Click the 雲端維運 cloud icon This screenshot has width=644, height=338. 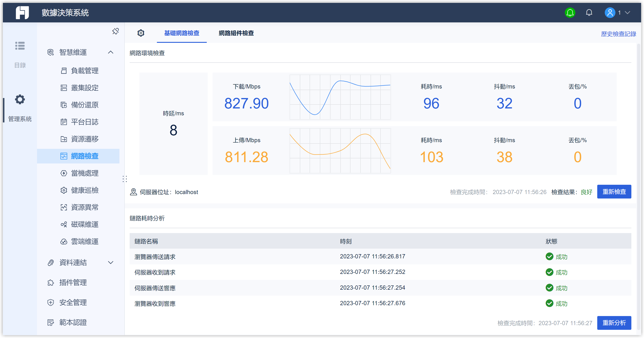pos(64,242)
